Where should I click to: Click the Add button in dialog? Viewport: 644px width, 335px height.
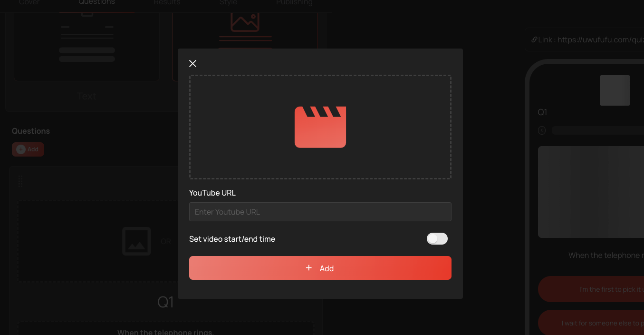click(x=320, y=268)
